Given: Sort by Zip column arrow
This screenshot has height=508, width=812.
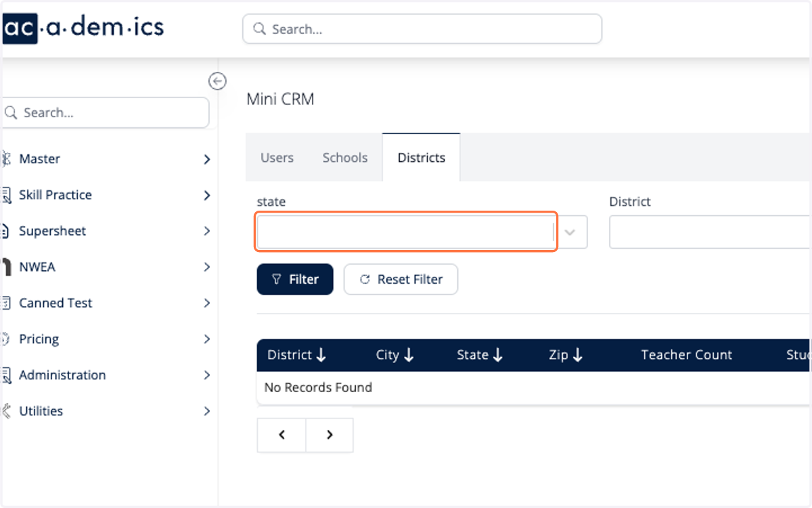Looking at the screenshot, I should click(x=578, y=355).
